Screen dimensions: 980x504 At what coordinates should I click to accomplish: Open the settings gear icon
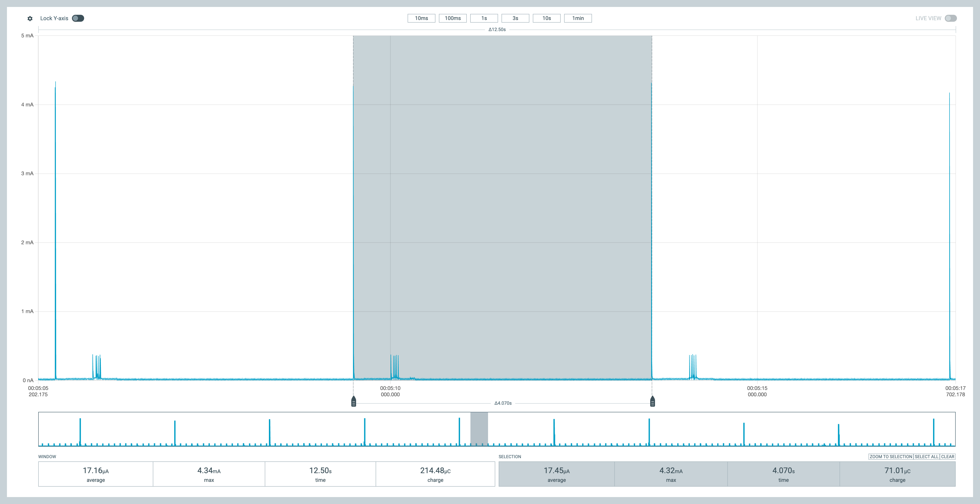click(30, 18)
